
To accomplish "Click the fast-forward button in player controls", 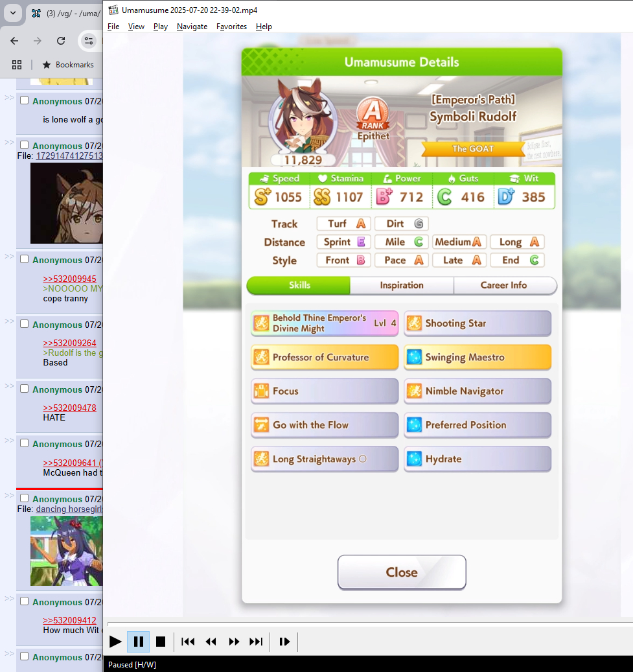I will (234, 641).
